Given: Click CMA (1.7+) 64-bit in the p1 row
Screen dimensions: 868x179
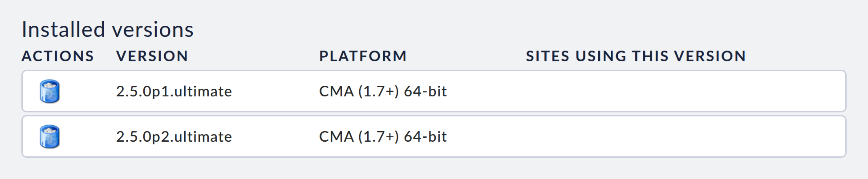Looking at the screenshot, I should [x=383, y=91].
